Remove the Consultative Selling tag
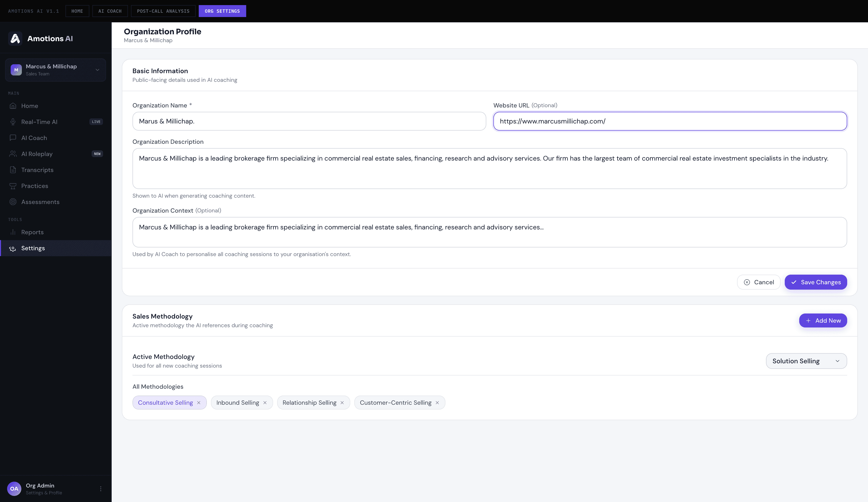Screen dimensions: 868x502 click(x=199, y=403)
